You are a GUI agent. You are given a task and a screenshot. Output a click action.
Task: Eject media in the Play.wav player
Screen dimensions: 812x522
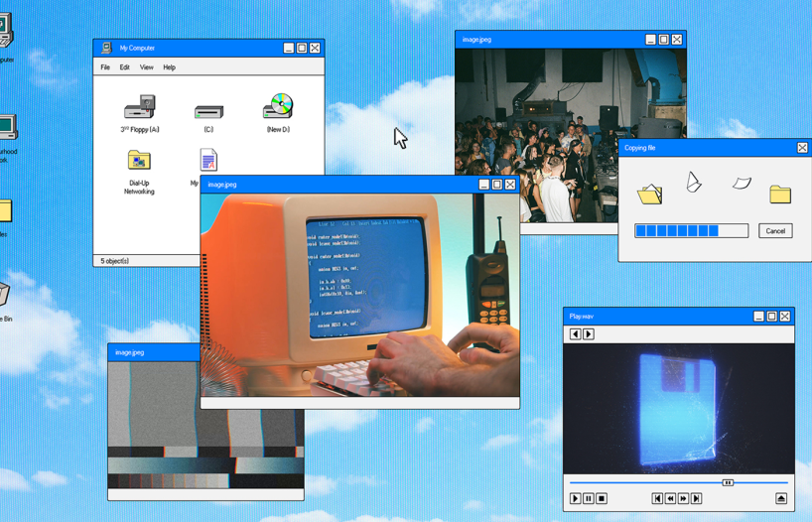click(781, 498)
